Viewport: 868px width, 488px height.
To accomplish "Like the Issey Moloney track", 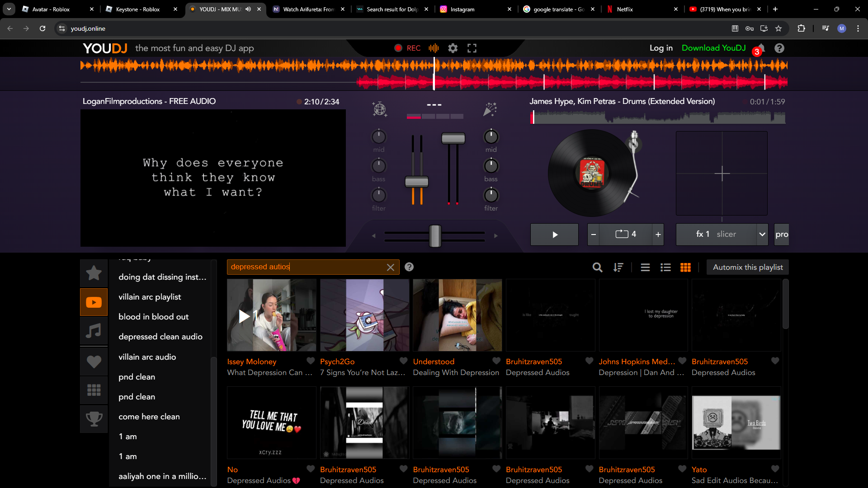I will [311, 361].
